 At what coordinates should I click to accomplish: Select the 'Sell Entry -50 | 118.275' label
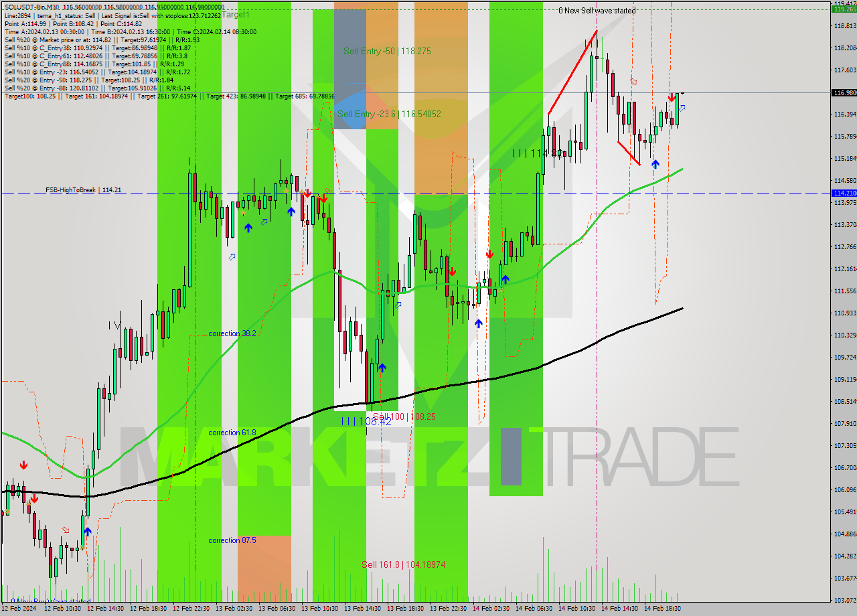pos(387,51)
